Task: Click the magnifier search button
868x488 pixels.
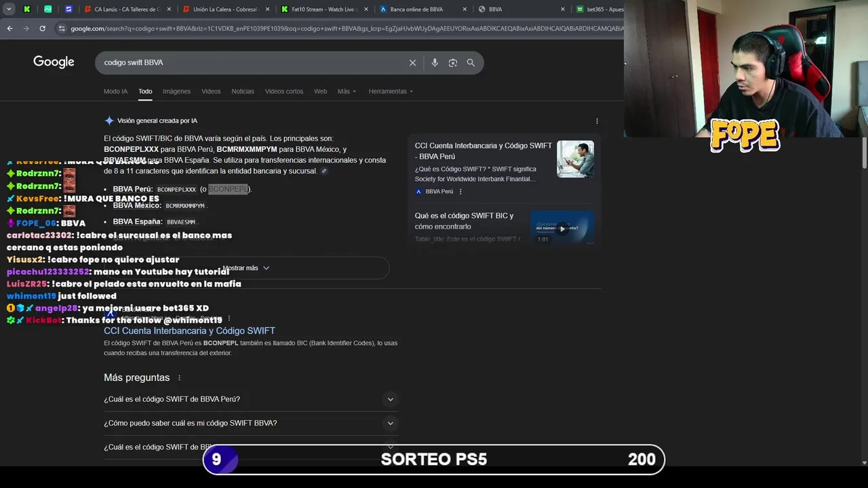Action: (471, 62)
